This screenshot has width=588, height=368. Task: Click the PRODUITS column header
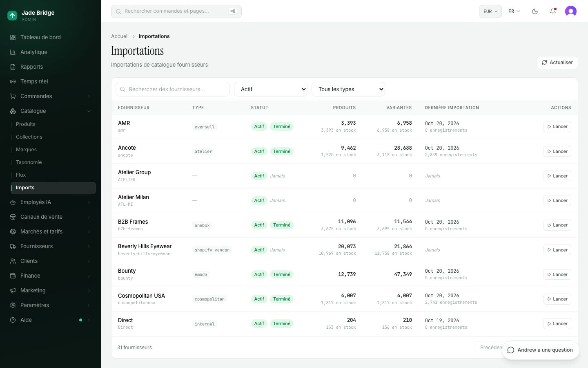[344, 108]
